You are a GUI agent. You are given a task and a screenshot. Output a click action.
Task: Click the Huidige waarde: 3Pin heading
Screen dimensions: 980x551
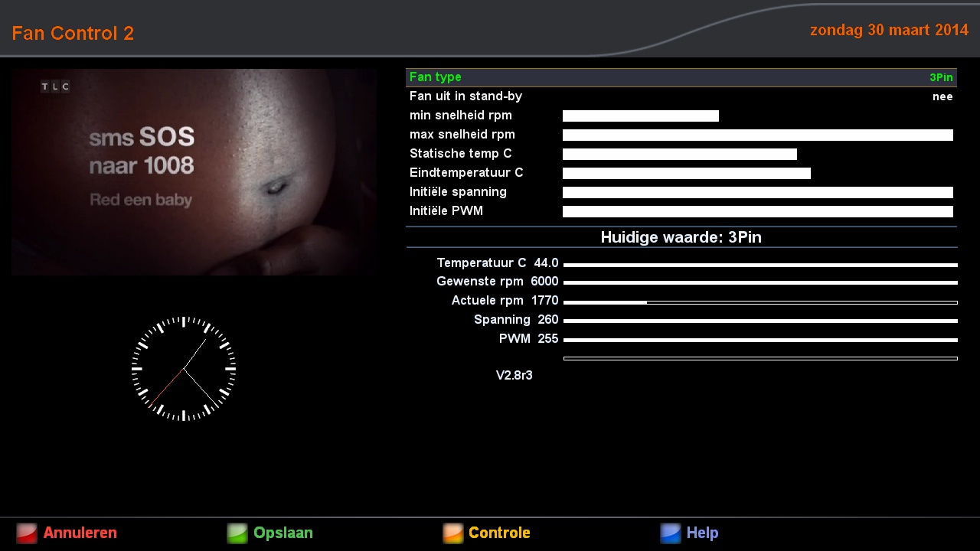[681, 237]
